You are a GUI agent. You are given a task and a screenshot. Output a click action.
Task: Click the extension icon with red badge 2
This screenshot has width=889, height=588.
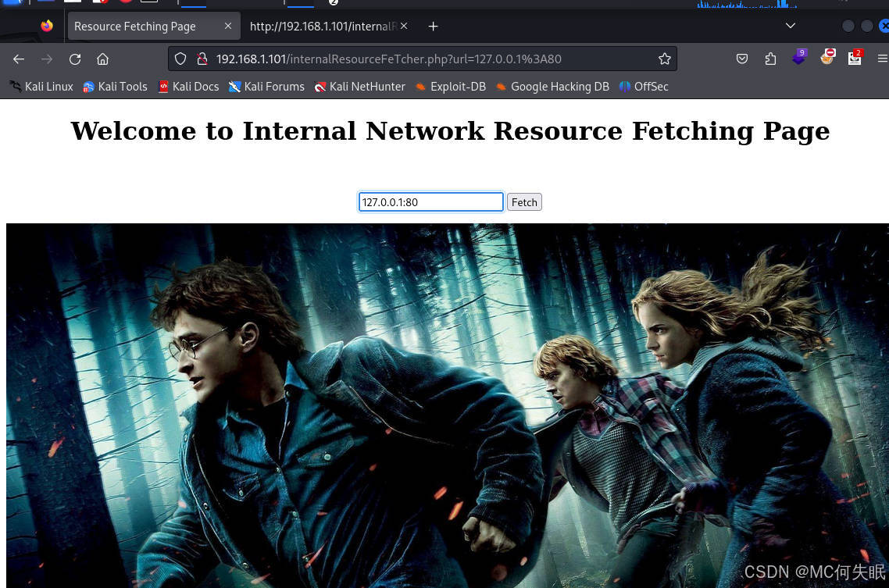click(x=855, y=57)
